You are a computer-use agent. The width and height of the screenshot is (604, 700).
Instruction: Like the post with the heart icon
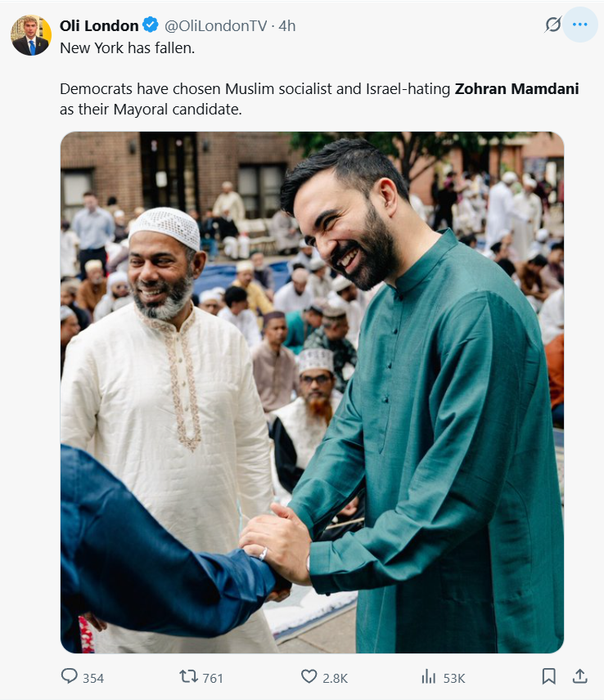(x=309, y=676)
